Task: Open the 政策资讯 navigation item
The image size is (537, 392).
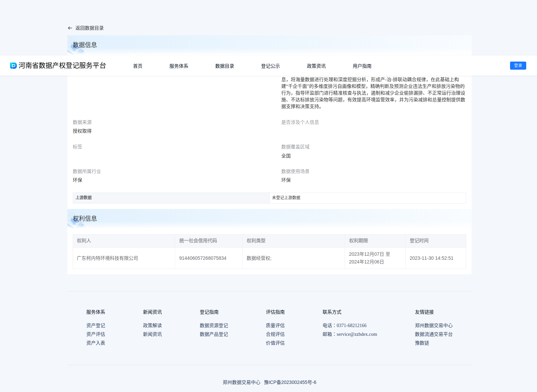Action: [x=316, y=66]
